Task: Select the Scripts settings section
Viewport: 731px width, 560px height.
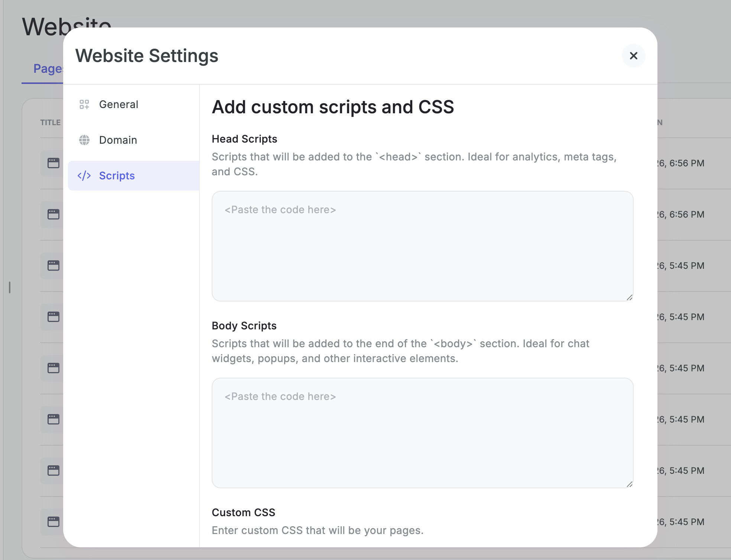Action: coord(117,176)
